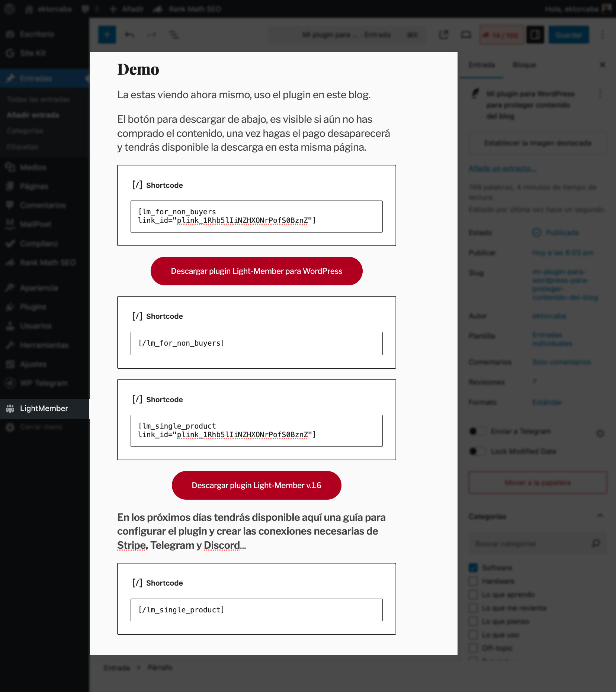This screenshot has width=616, height=692.
Task: Toggle the settings sidebar panel icon
Action: (x=535, y=35)
